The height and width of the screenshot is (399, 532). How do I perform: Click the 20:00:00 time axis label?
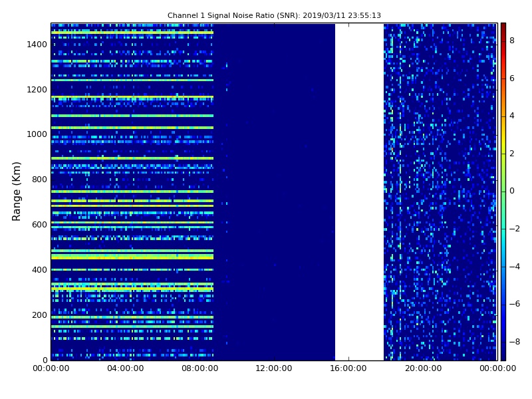click(423, 368)
